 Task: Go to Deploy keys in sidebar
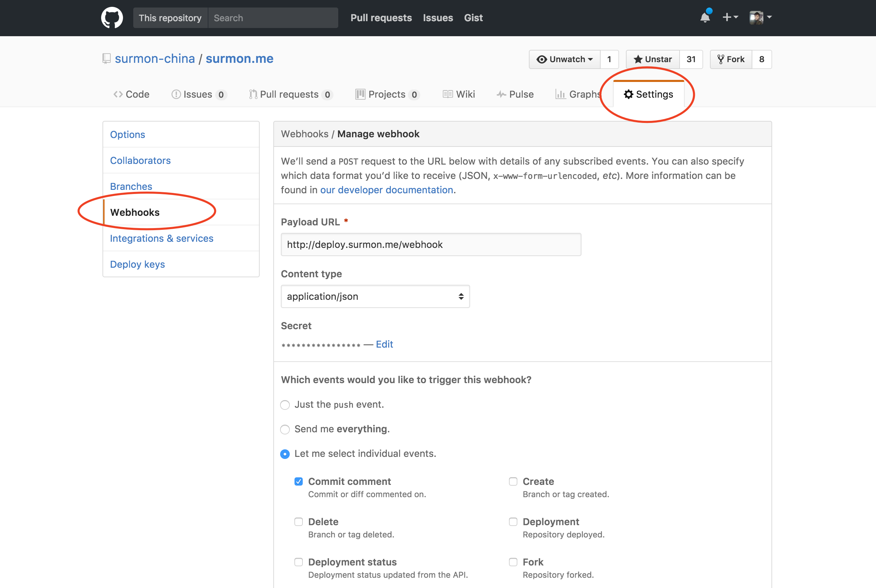(137, 264)
